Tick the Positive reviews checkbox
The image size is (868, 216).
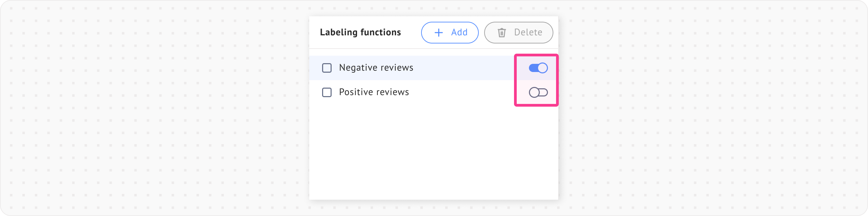327,92
